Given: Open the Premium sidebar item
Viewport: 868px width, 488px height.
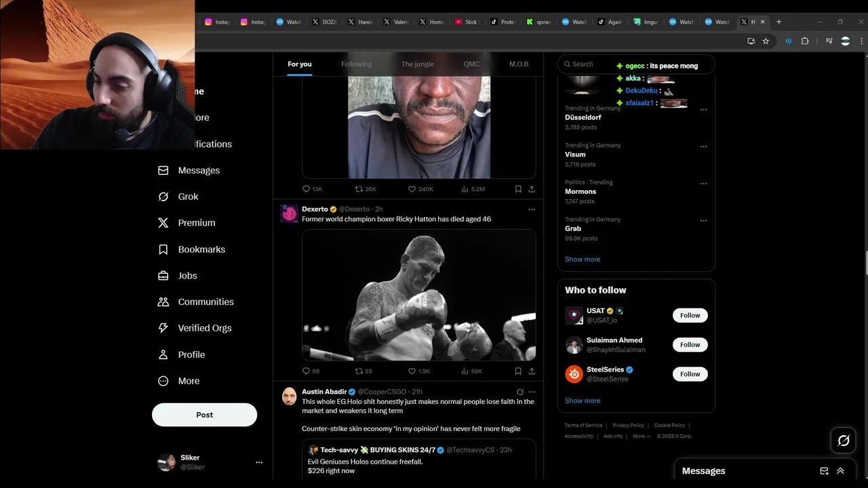Looking at the screenshot, I should pyautogui.click(x=186, y=222).
